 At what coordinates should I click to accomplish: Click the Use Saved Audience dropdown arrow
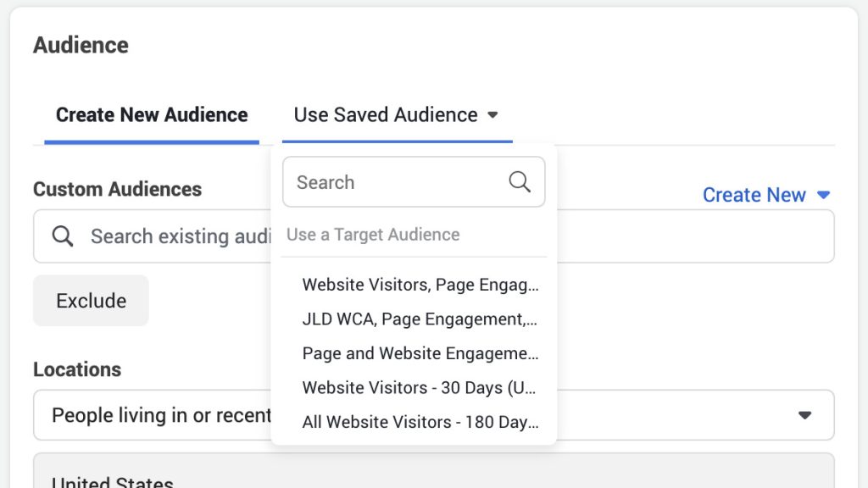492,115
